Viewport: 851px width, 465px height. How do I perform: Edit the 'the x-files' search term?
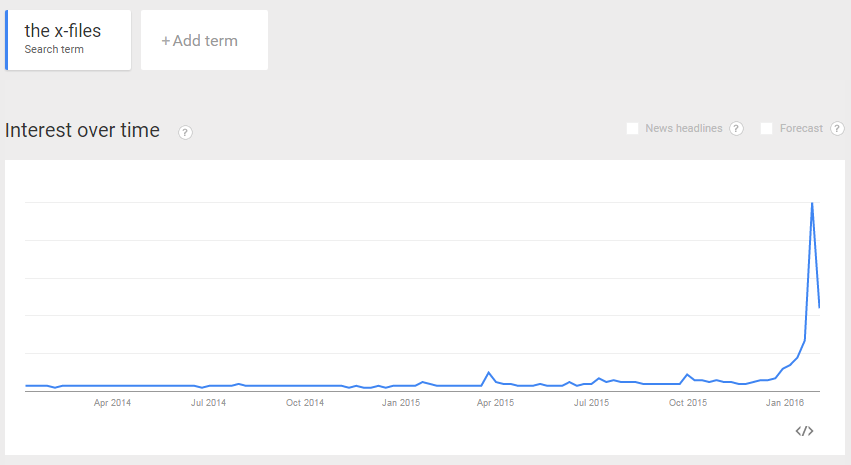coord(63,31)
